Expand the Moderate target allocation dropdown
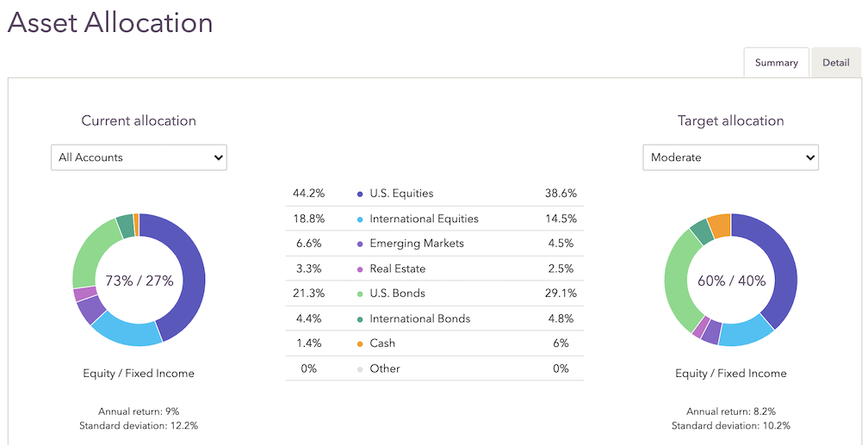The width and height of the screenshot is (868, 445). (731, 158)
